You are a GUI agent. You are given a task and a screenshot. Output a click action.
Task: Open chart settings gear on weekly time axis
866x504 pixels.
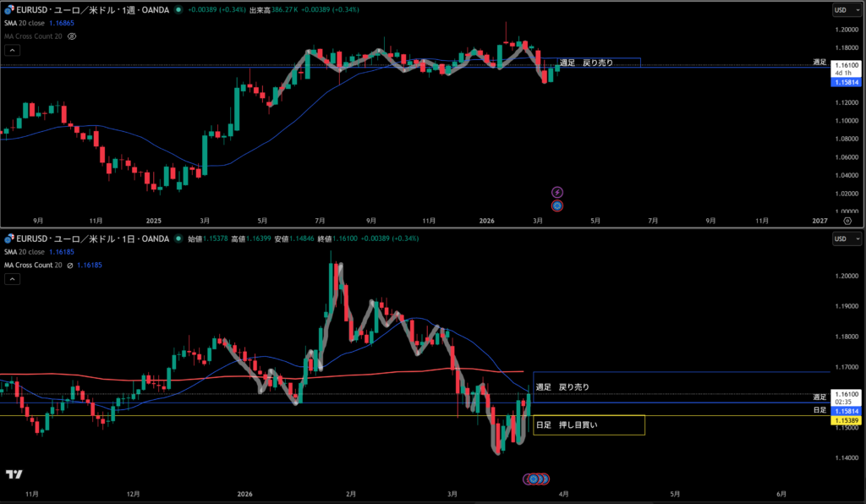[x=847, y=219]
